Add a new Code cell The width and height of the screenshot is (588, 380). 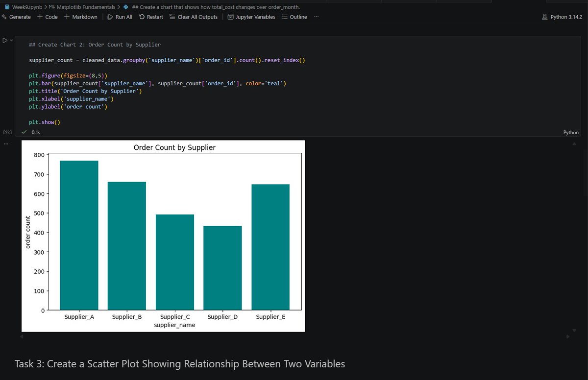point(48,17)
